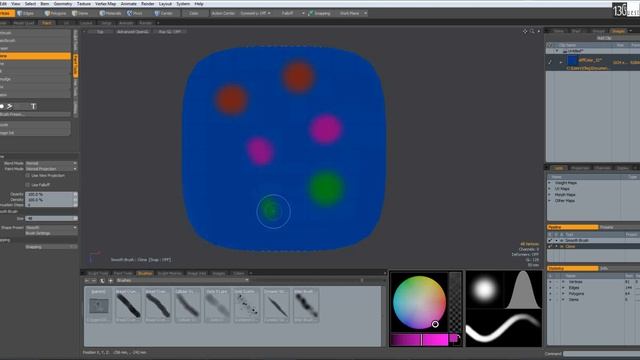Toggle Use Falloff checkbox
The image size is (640, 360).
click(28, 185)
